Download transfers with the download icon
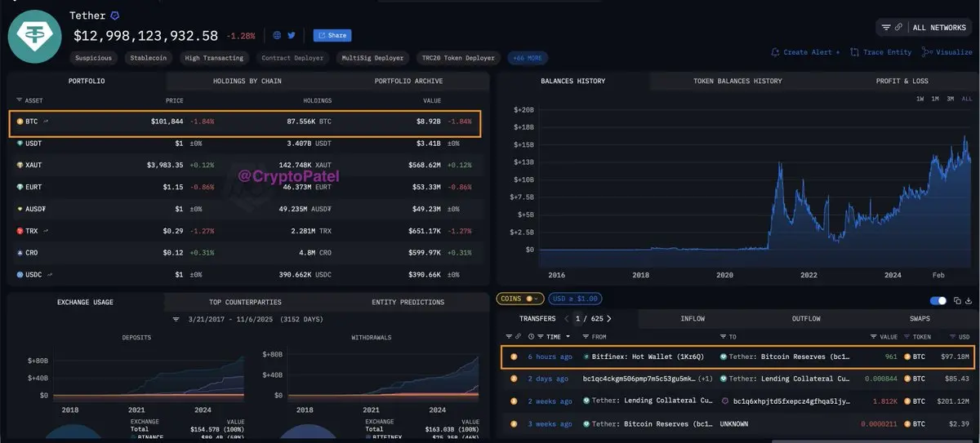The width and height of the screenshot is (980, 443). 969,300
